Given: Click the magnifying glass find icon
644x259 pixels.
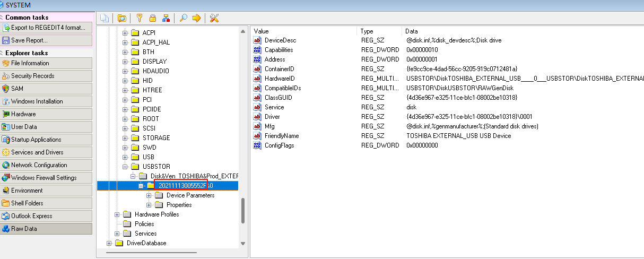Looking at the screenshot, I should pyautogui.click(x=184, y=18).
